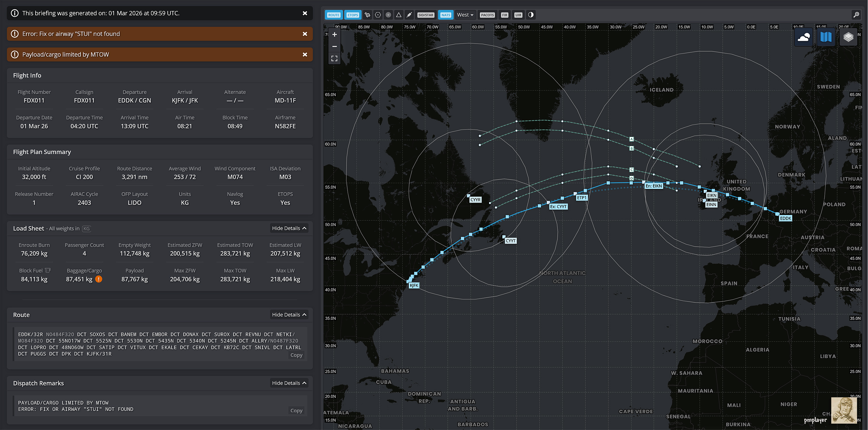
Task: Zoom in the map with plus button
Action: (334, 34)
